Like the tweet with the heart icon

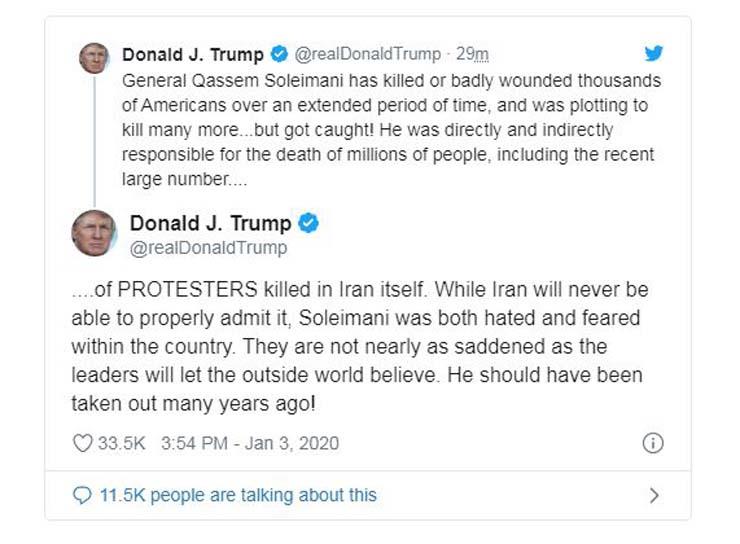click(x=83, y=443)
